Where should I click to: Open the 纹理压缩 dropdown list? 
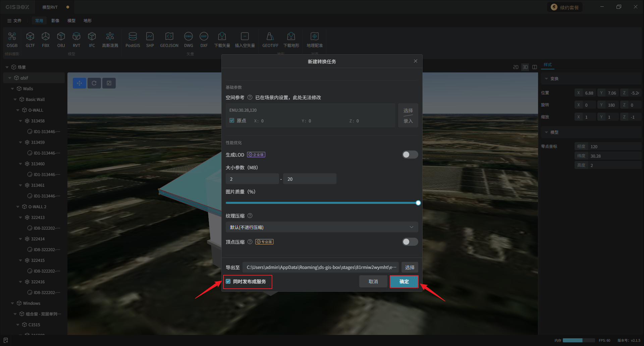(321, 227)
